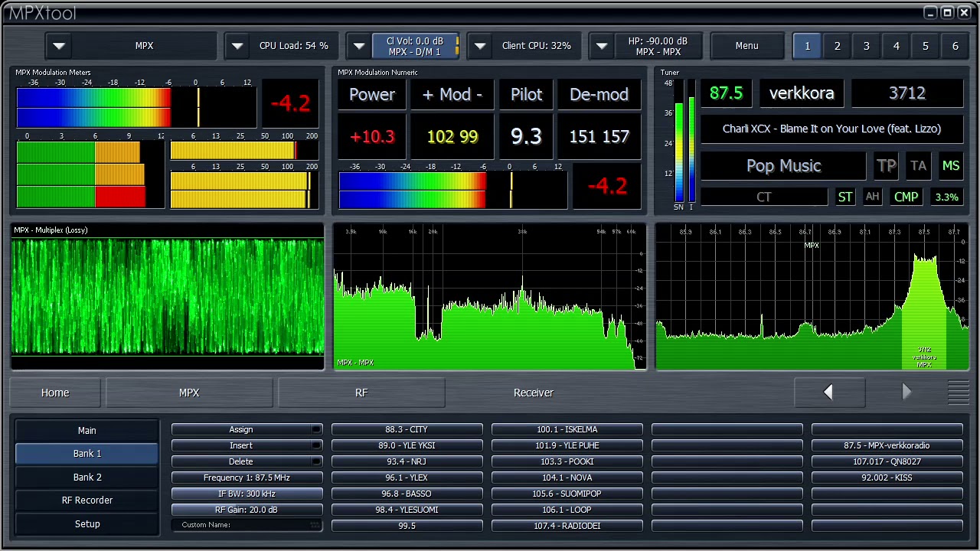
Task: Toggle the CMP indicator in Tuner
Action: [906, 197]
